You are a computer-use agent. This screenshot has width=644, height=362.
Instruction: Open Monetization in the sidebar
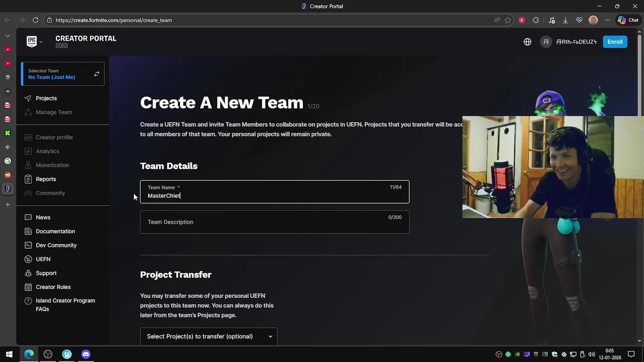click(52, 165)
